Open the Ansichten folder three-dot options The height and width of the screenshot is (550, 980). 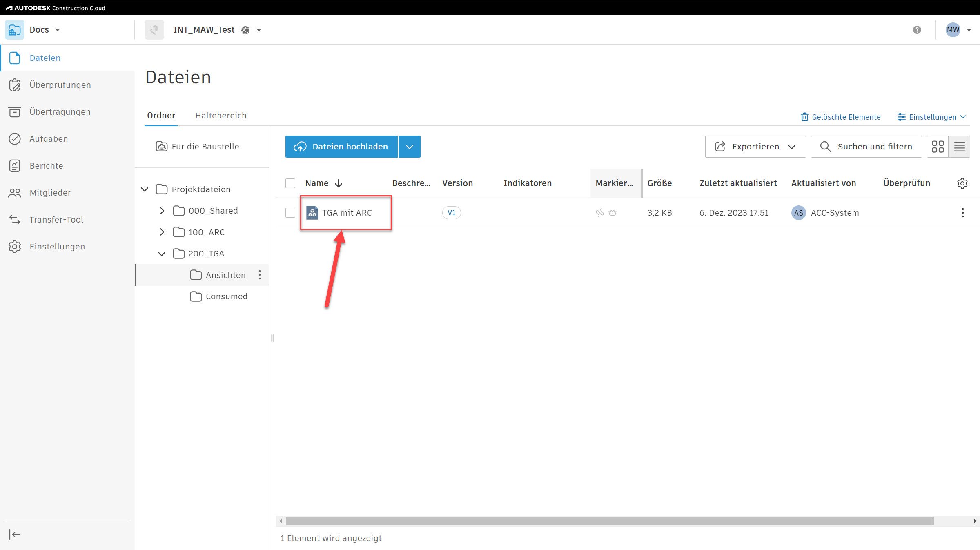[260, 275]
